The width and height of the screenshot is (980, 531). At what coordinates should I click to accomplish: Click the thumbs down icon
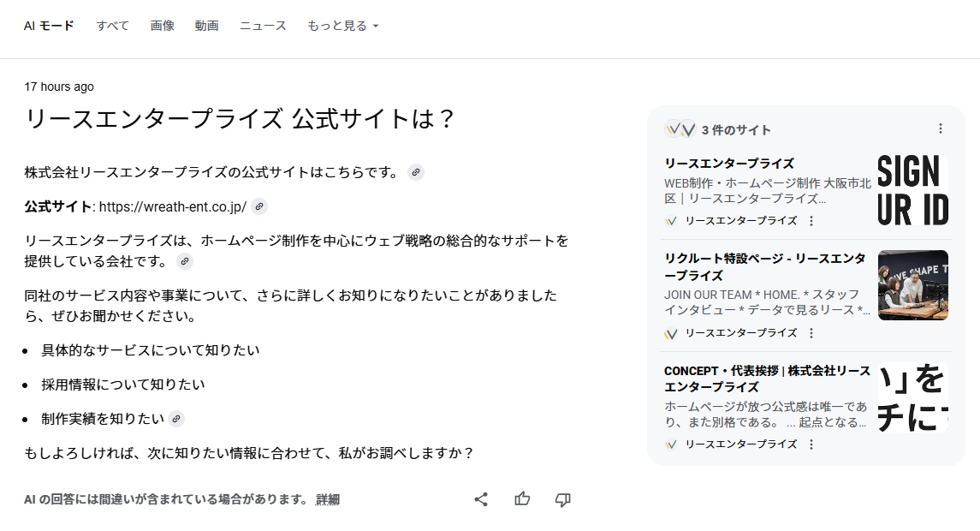pyautogui.click(x=562, y=499)
